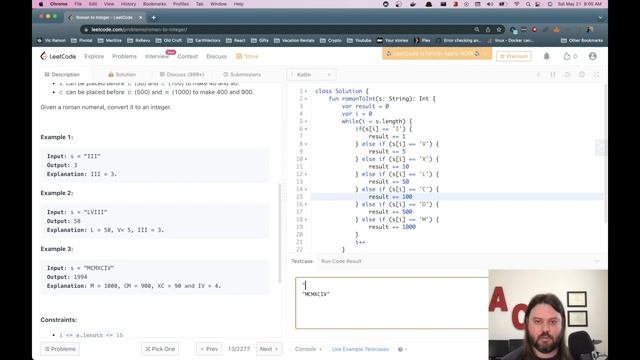Go to Explore page
This screenshot has width=640, height=360.
pos(94,56)
